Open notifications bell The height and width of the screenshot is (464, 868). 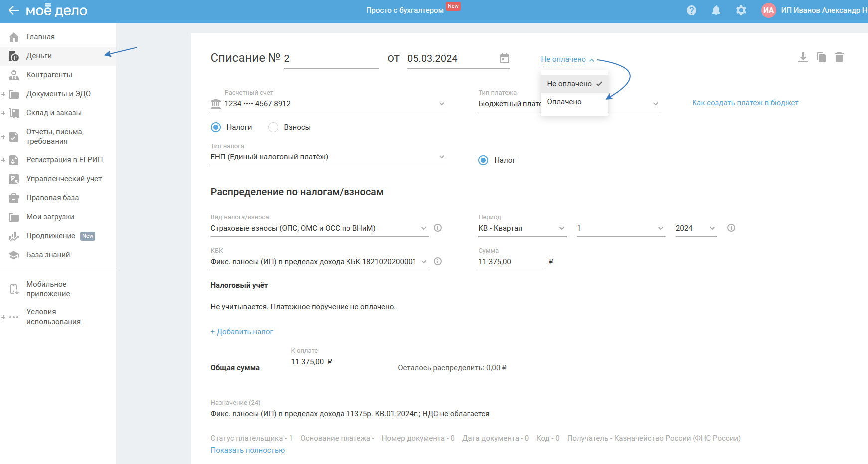point(716,10)
